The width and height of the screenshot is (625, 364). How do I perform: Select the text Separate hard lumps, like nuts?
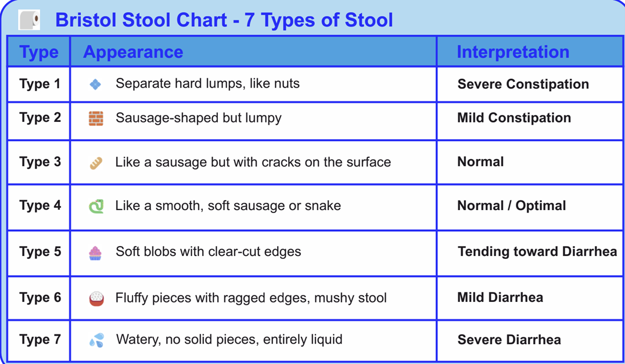tap(208, 84)
